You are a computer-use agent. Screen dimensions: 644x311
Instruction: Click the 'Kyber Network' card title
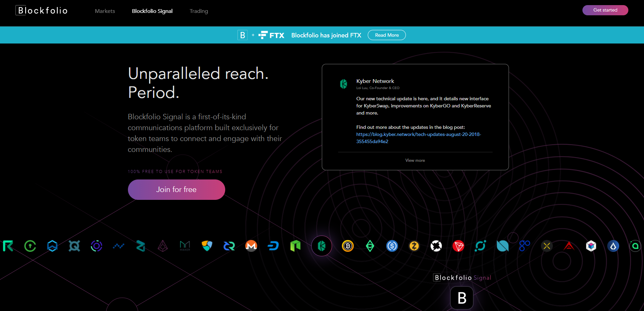pyautogui.click(x=375, y=81)
